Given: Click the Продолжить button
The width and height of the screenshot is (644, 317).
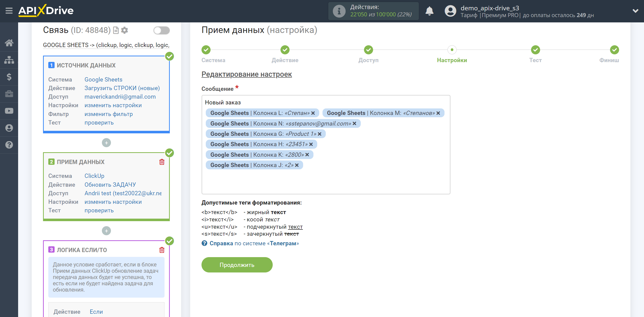Looking at the screenshot, I should point(237,265).
